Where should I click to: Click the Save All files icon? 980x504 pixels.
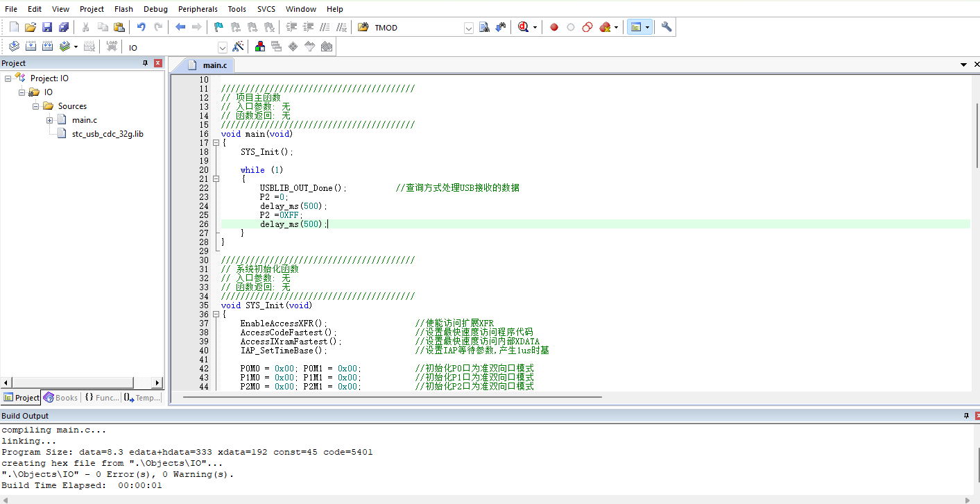(64, 27)
